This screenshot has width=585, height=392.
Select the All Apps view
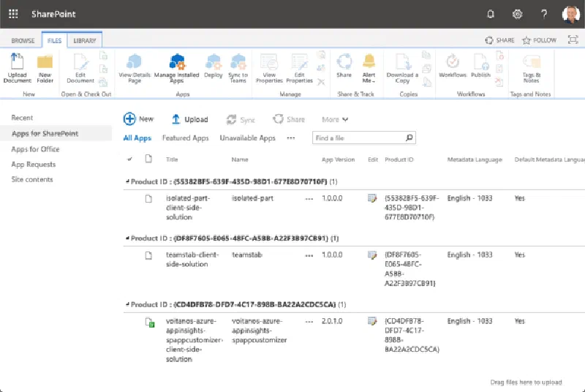pyautogui.click(x=137, y=138)
